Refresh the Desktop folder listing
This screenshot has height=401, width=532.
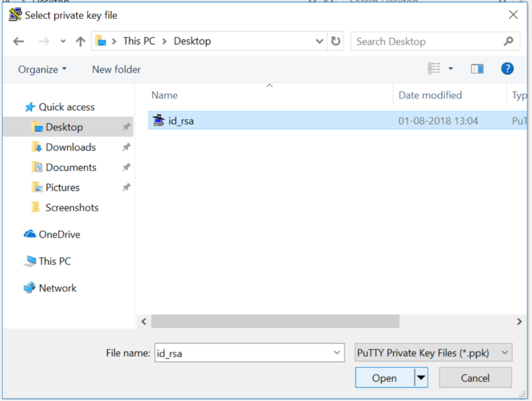click(x=335, y=41)
